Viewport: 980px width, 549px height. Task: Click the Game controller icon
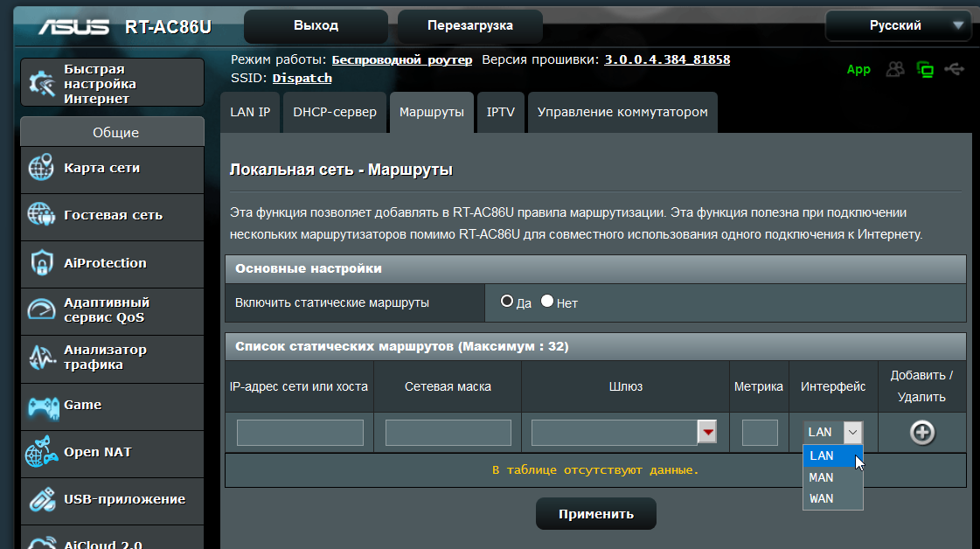tap(43, 407)
